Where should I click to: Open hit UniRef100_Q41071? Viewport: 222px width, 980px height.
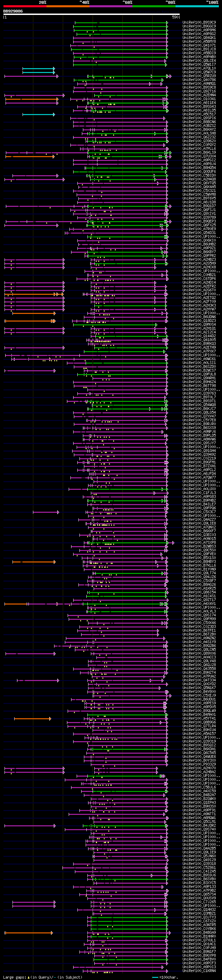(x=199, y=45)
